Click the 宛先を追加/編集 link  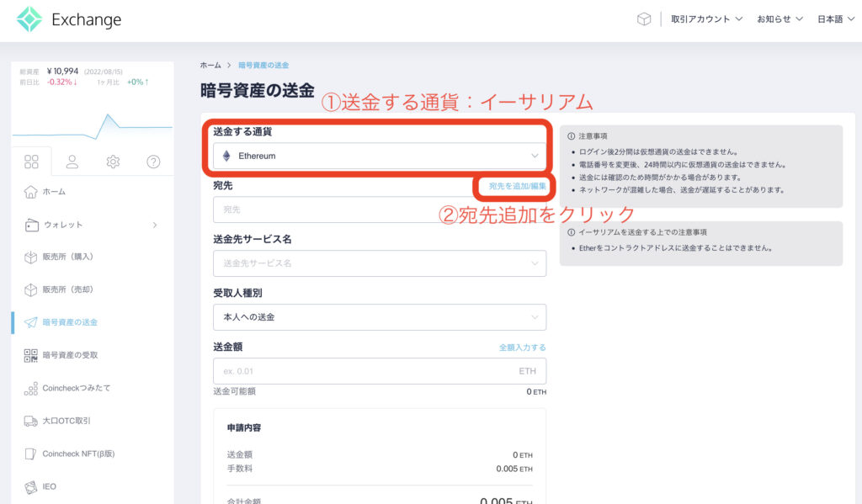click(517, 185)
